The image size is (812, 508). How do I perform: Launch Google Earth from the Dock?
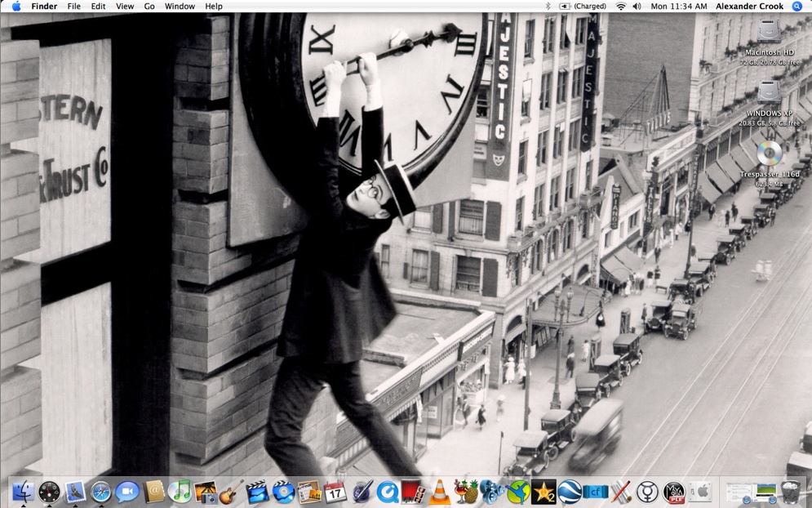(x=570, y=492)
